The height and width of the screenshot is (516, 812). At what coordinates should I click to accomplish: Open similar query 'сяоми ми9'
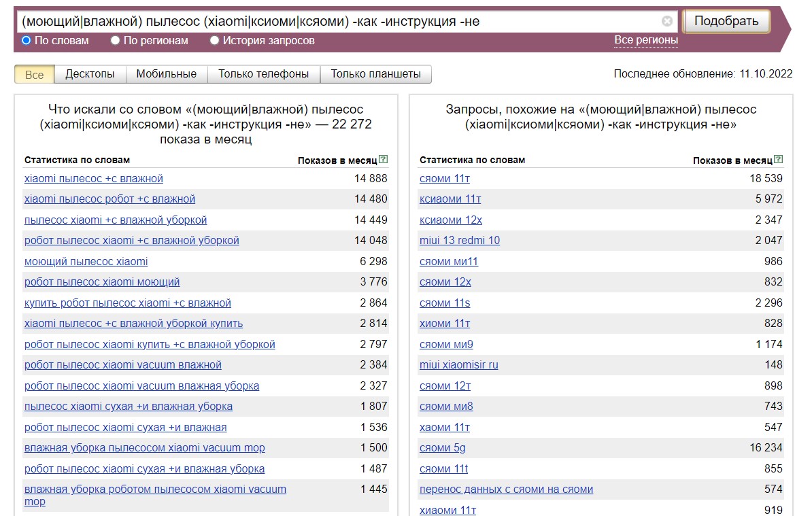tap(446, 344)
